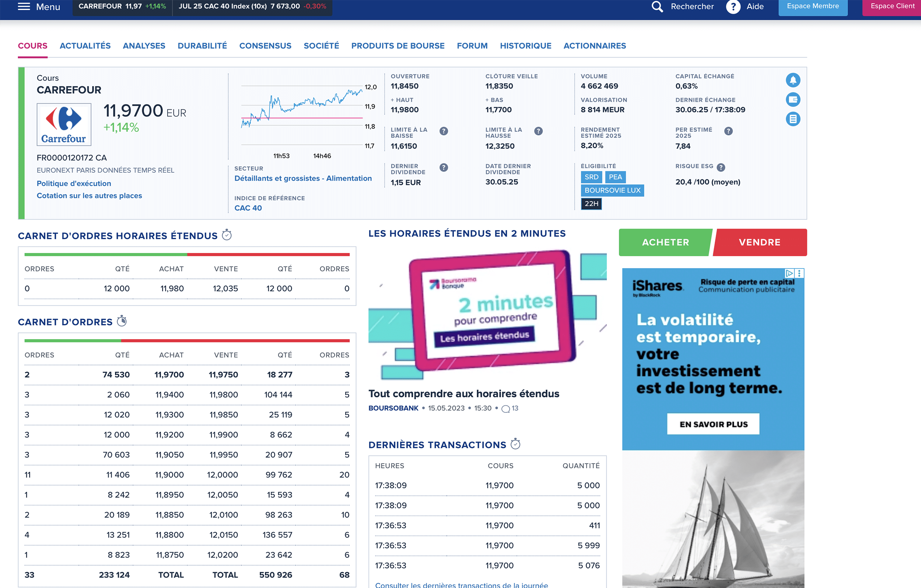Open Consulter les dernières transactions de la journée
Screen dimensions: 921x588
click(461, 585)
